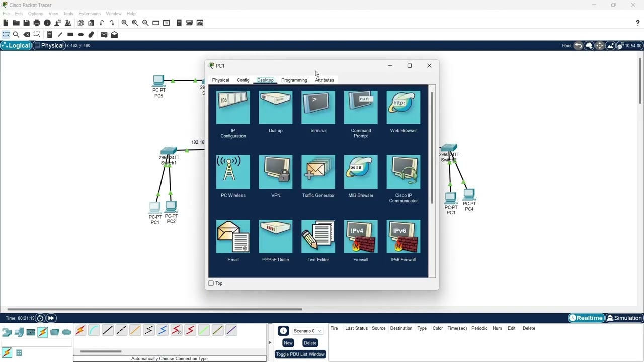Open the Config tab in PC1

[x=243, y=80]
